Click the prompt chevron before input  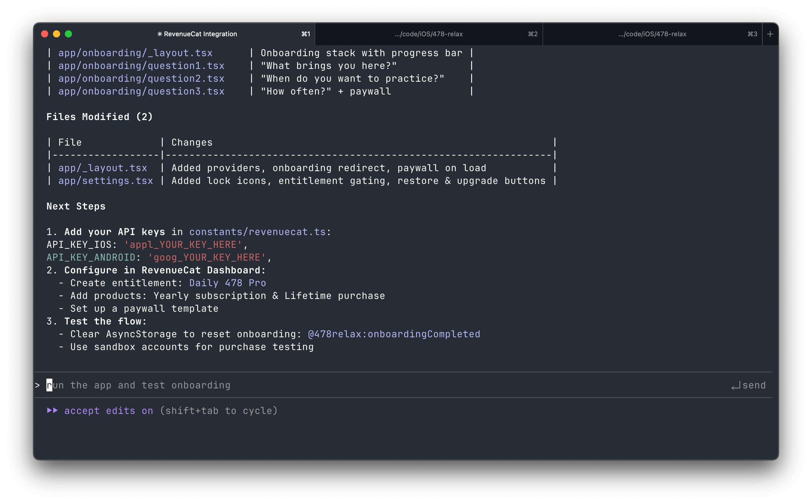(x=37, y=385)
